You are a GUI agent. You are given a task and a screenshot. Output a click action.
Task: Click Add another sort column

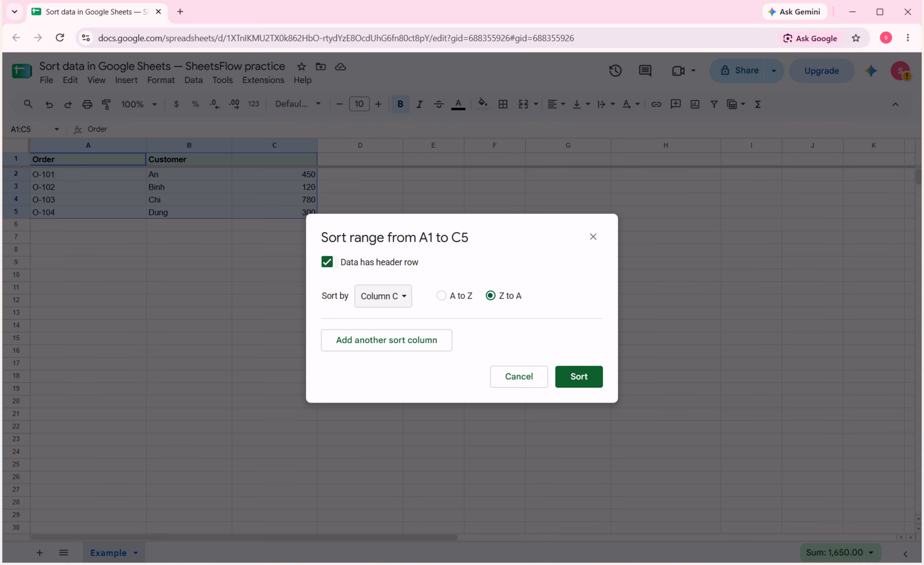[x=387, y=340]
